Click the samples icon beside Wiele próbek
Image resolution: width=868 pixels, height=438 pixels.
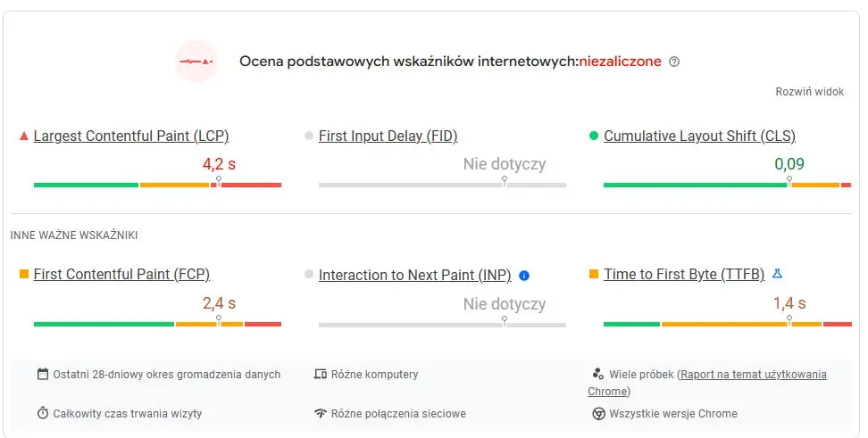[x=598, y=375]
